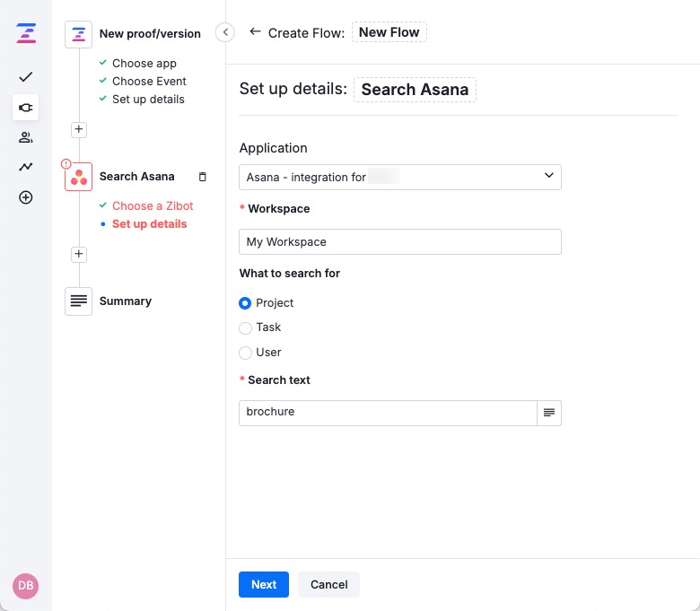Open the Summary step
The image size is (700, 611).
125,301
